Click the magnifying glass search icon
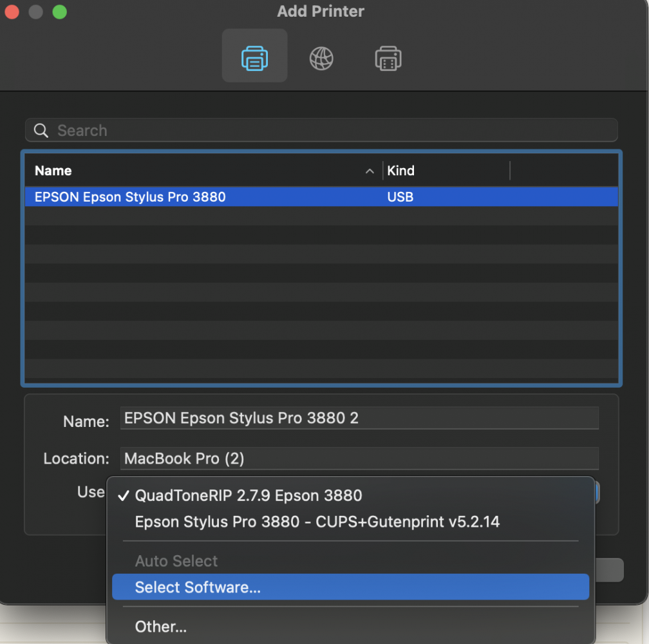 click(x=41, y=130)
